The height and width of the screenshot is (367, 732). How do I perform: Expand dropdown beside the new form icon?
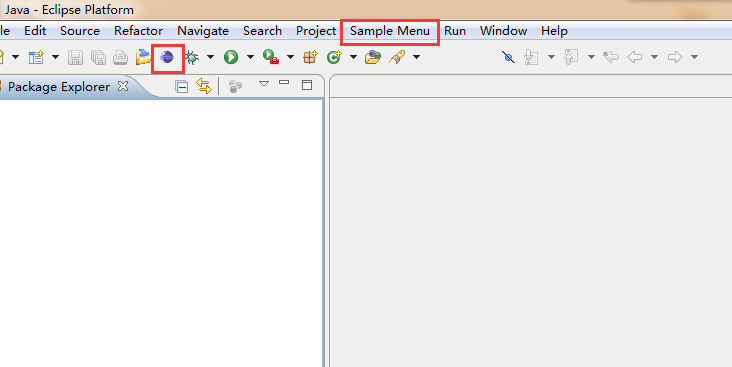56,57
